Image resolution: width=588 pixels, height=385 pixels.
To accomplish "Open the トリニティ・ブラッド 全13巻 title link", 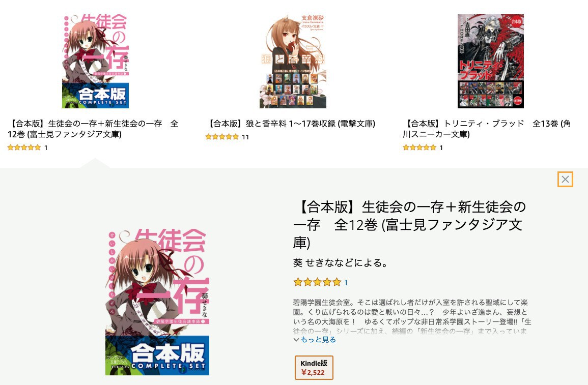I will click(x=487, y=129).
